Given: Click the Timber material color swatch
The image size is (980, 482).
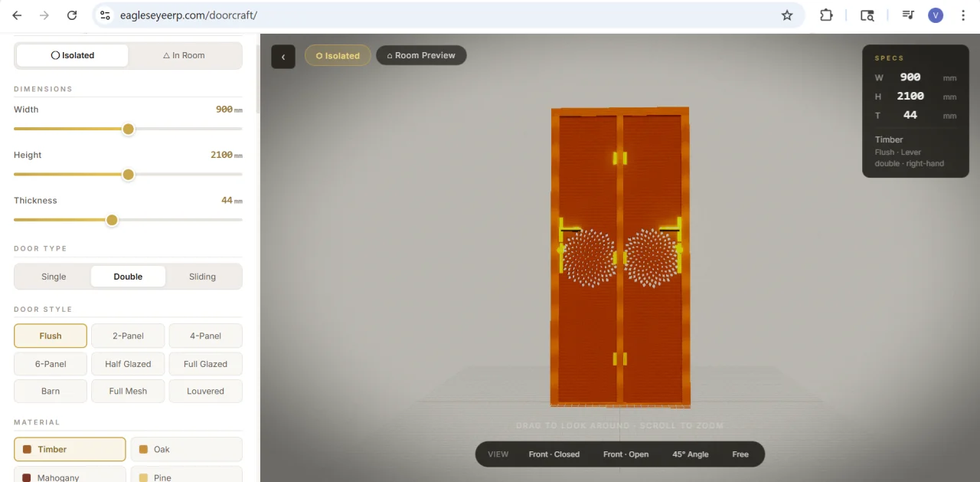Looking at the screenshot, I should (27, 450).
